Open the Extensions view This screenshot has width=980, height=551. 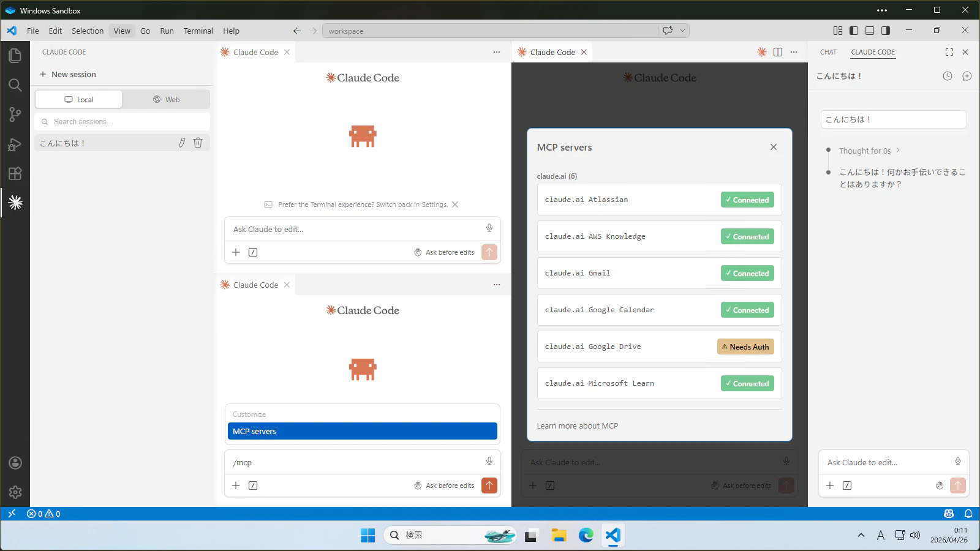click(15, 173)
